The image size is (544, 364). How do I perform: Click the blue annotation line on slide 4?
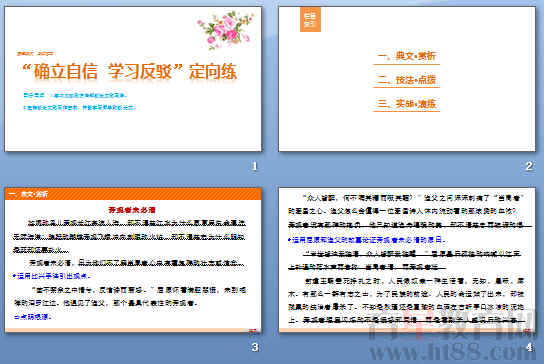coord(367,240)
